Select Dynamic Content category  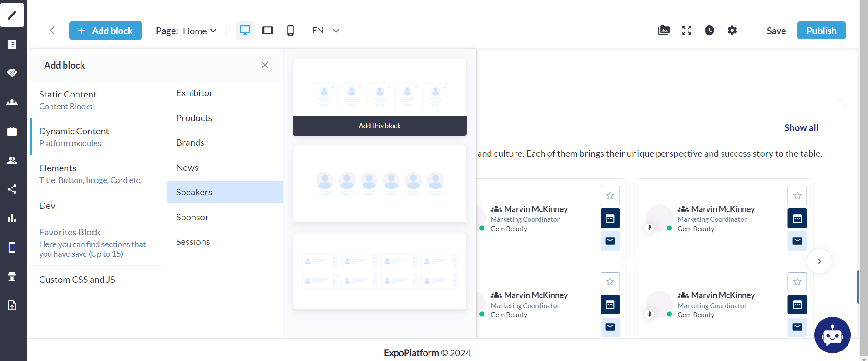click(98, 137)
